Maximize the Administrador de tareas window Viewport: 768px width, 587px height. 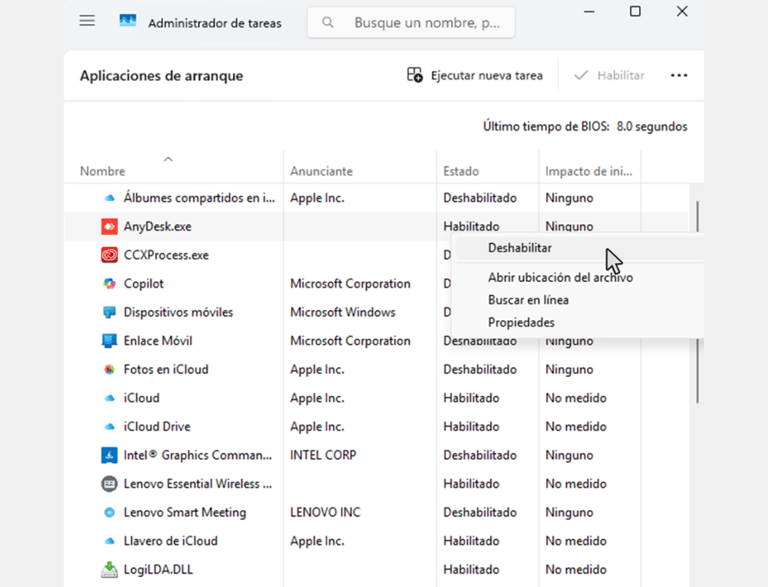[635, 11]
